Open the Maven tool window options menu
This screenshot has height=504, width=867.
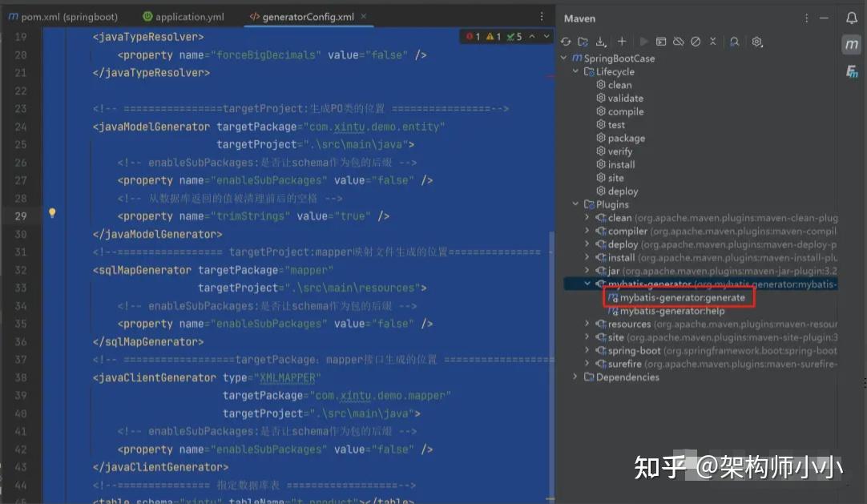pyautogui.click(x=805, y=18)
